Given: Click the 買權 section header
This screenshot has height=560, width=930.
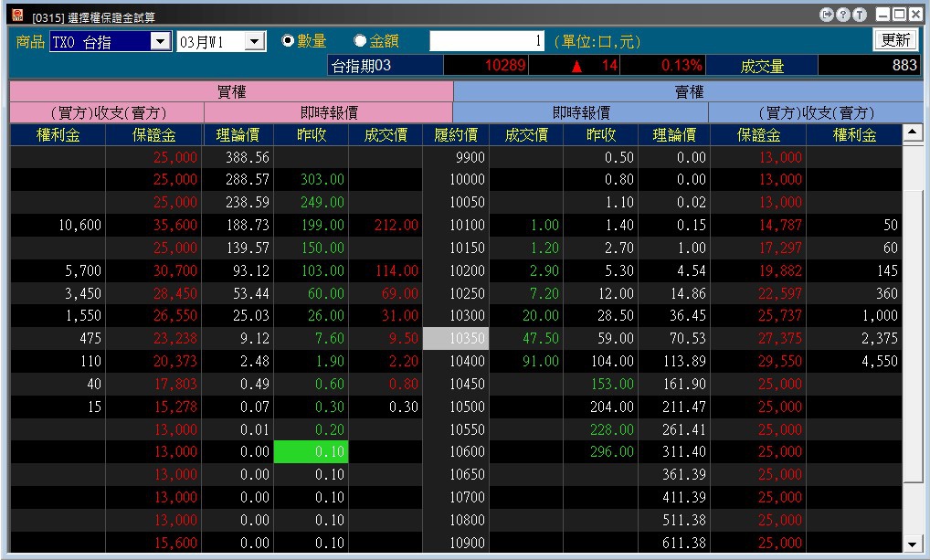Looking at the screenshot, I should pyautogui.click(x=231, y=92).
